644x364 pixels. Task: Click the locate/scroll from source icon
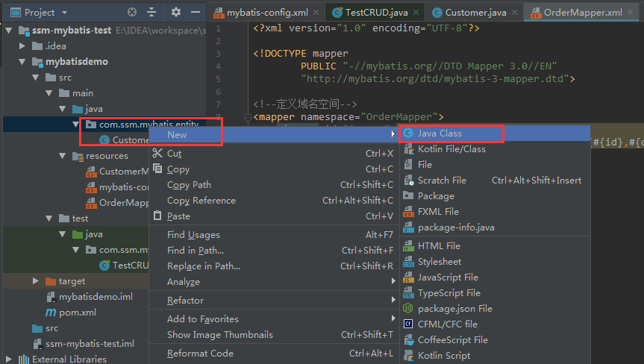[132, 13]
